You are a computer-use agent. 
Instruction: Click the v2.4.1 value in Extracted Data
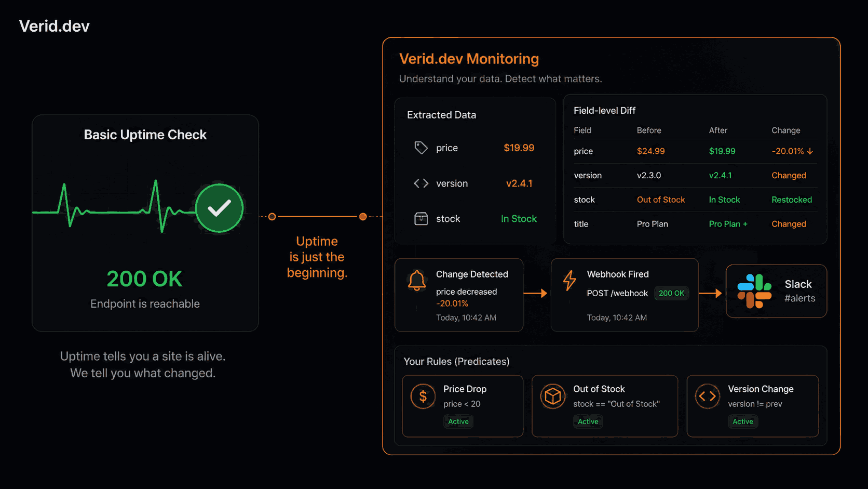tap(519, 183)
